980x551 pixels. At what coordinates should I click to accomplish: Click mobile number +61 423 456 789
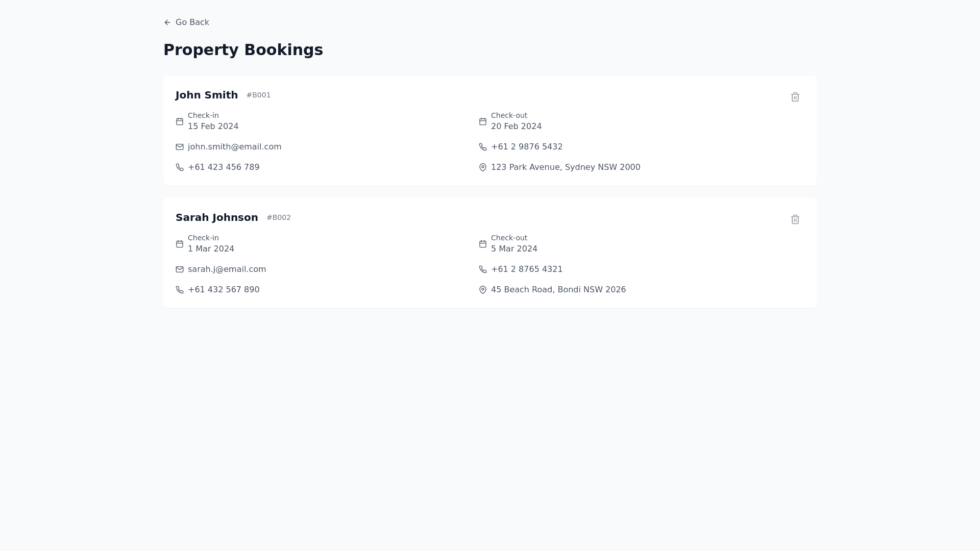coord(224,167)
